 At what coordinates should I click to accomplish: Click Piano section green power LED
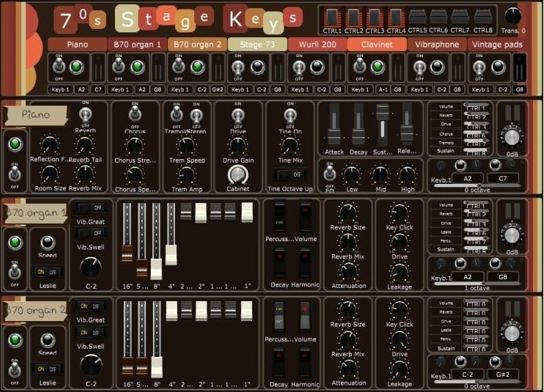point(15,144)
